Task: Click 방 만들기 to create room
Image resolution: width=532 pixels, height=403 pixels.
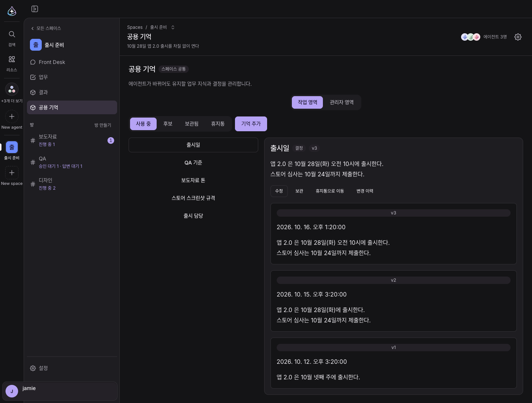Action: [103, 125]
